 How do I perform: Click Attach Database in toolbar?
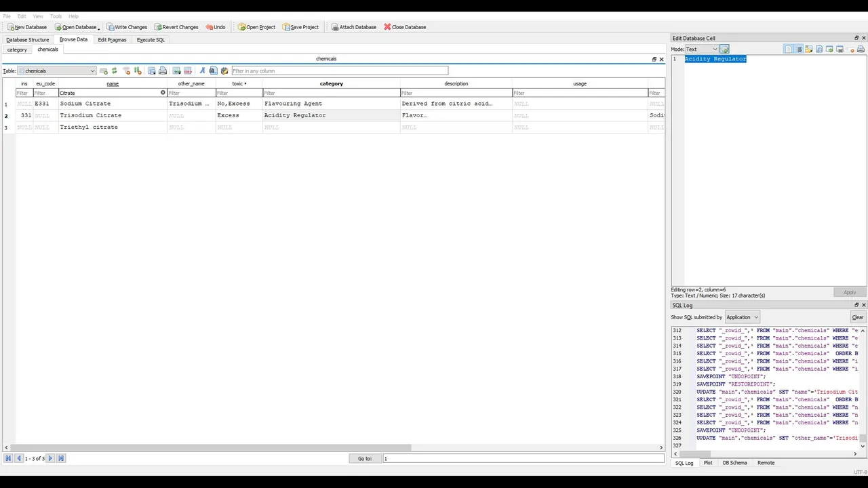353,27
